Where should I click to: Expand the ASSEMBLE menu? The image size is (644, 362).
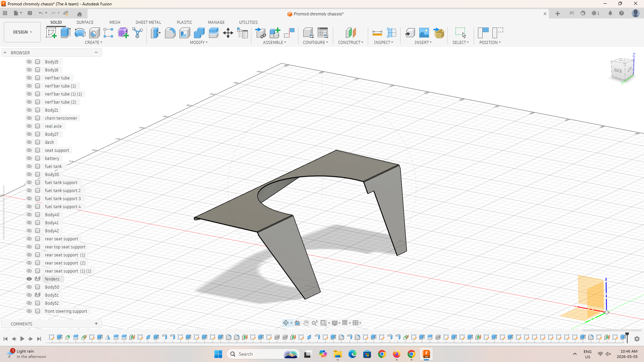point(275,43)
